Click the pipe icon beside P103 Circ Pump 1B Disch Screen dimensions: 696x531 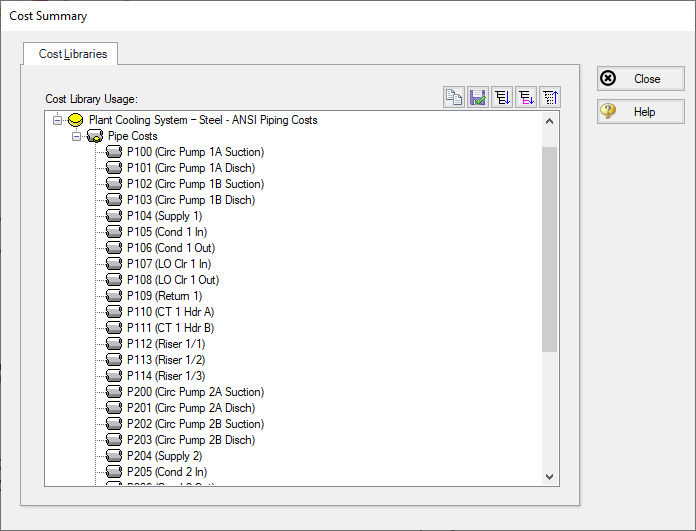pos(114,200)
